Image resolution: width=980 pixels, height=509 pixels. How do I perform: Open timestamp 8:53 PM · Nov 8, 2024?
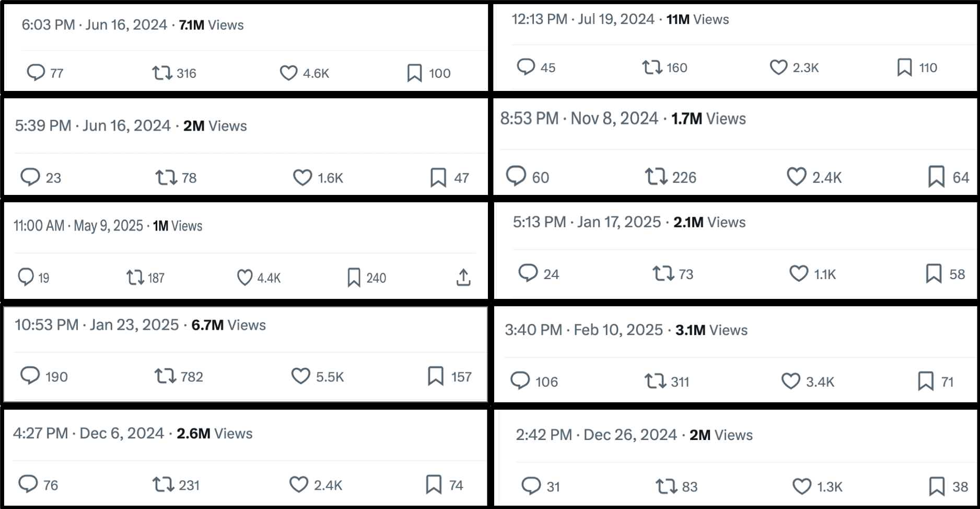point(579,119)
